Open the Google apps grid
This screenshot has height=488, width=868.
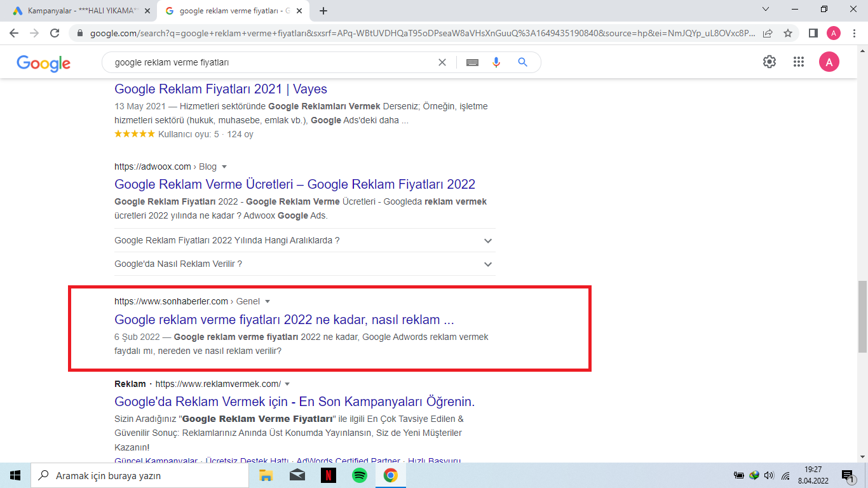[799, 62]
